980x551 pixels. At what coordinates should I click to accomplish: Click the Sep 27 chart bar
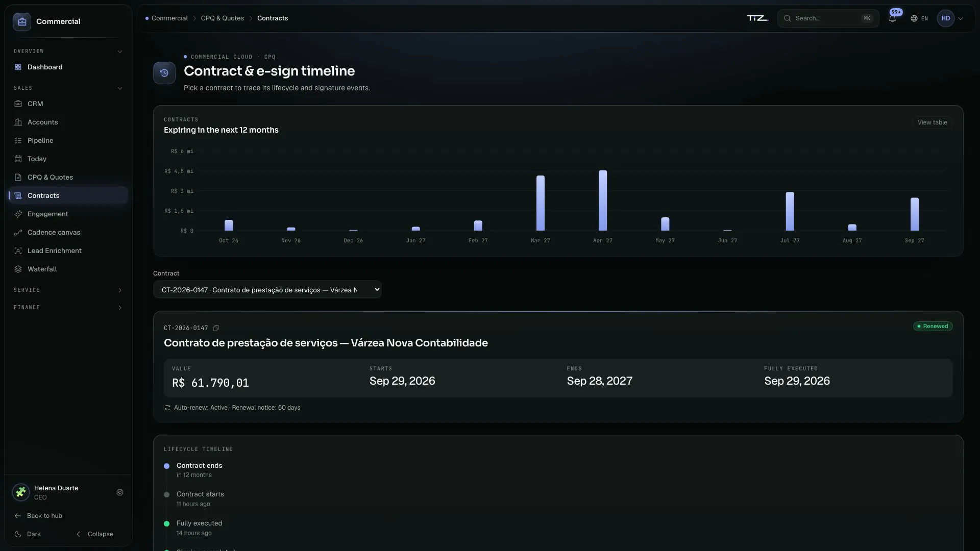[x=914, y=214]
